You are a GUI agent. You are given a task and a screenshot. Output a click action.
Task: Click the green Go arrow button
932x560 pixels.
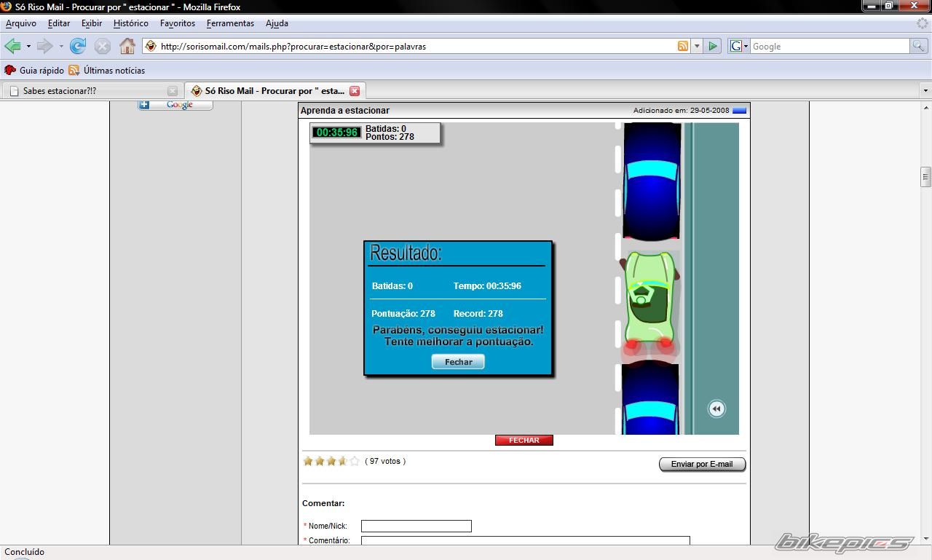tap(713, 46)
